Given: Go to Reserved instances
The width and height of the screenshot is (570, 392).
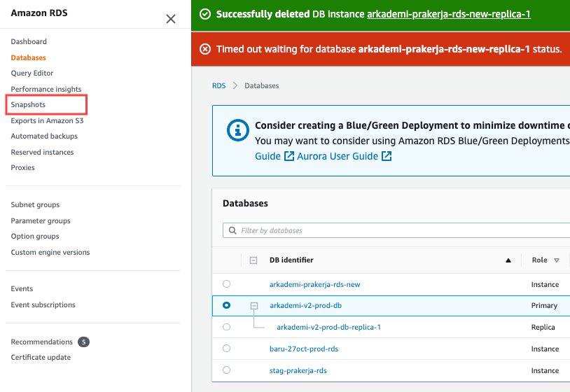Looking at the screenshot, I should coord(42,152).
